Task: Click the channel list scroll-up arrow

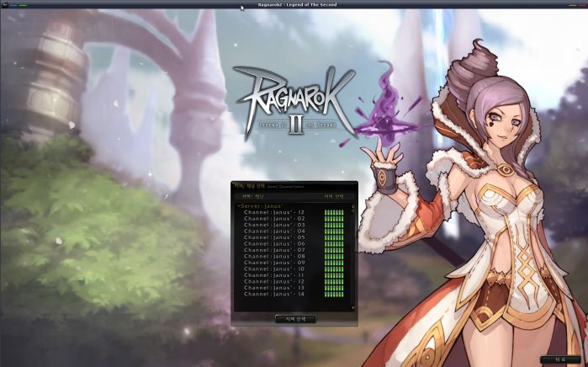Action: pos(352,206)
